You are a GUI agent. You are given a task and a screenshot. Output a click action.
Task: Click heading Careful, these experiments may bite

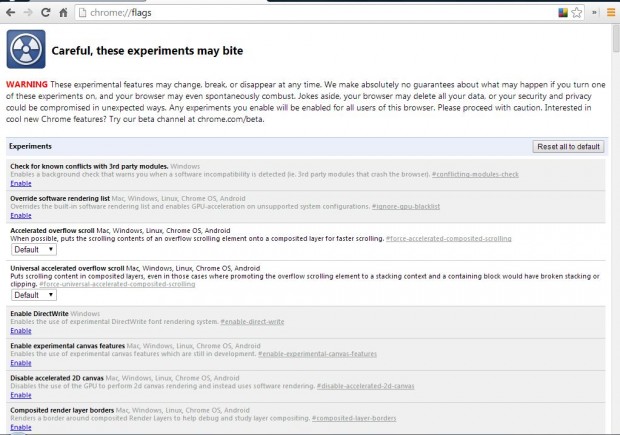tap(147, 51)
